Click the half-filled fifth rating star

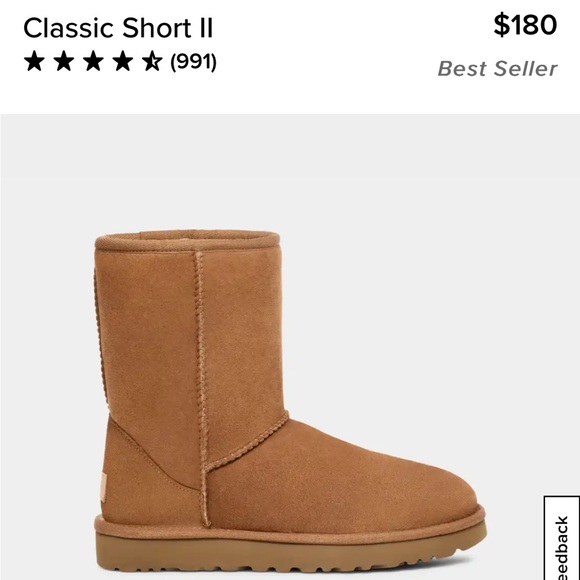click(152, 61)
